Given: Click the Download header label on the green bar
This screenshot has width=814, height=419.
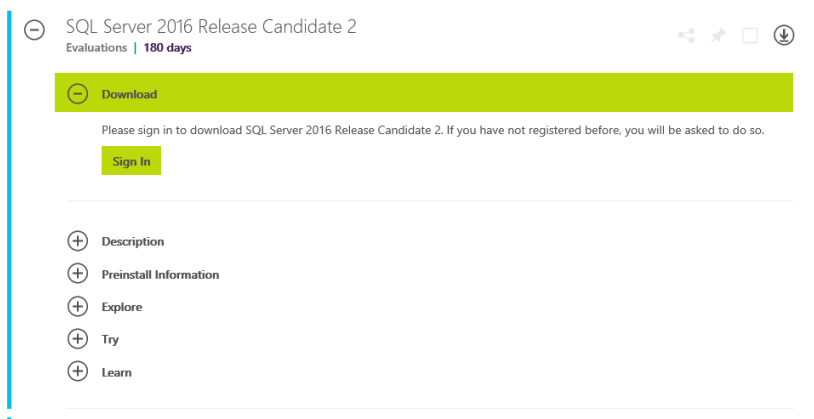Looking at the screenshot, I should 129,94.
